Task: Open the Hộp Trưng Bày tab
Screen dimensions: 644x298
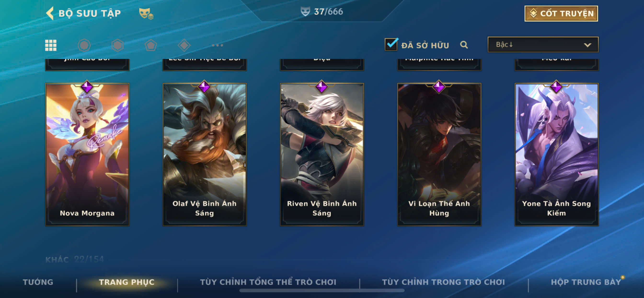Action: pos(586,282)
